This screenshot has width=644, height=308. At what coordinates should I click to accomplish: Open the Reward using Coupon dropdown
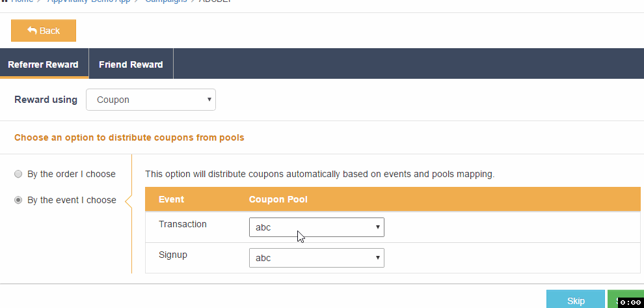coord(151,100)
